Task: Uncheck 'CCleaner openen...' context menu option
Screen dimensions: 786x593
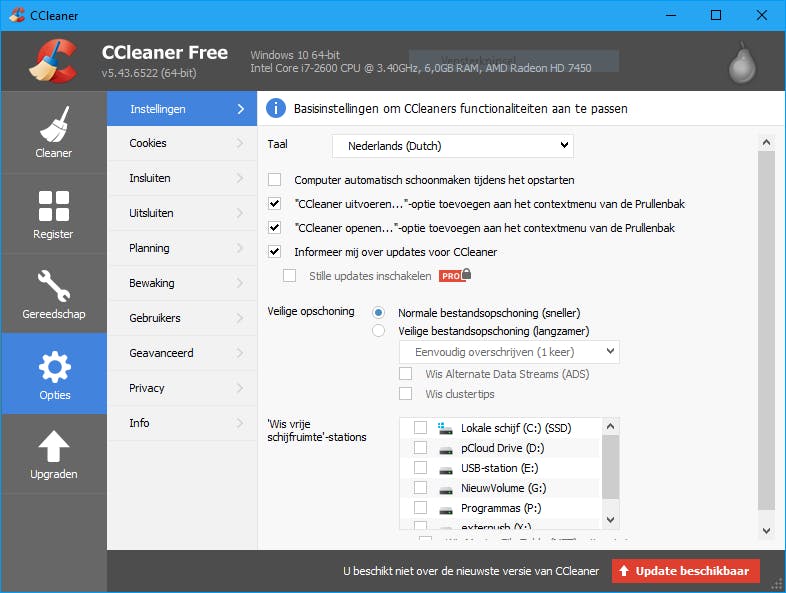Action: click(274, 228)
